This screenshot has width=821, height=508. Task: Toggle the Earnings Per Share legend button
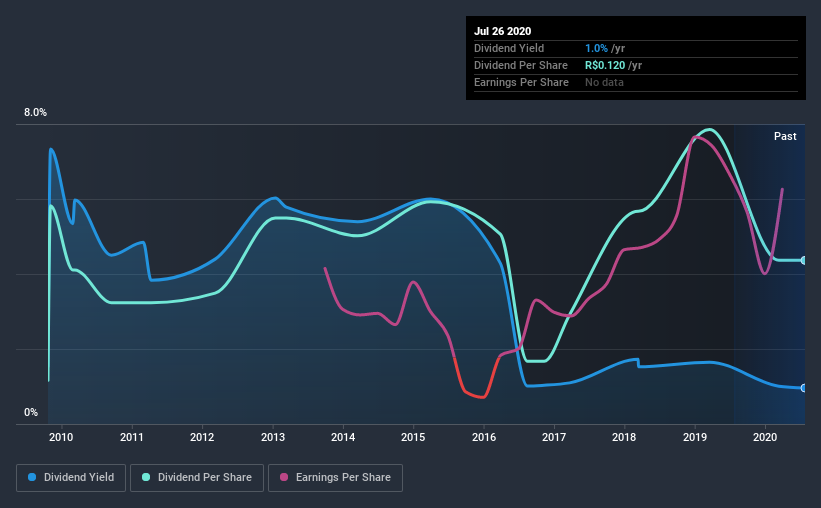tap(336, 478)
